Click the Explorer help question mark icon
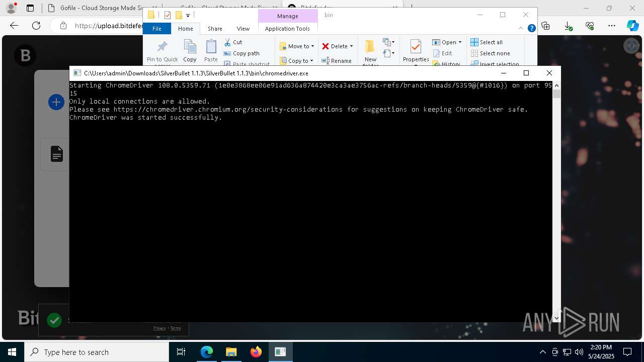 (531, 28)
